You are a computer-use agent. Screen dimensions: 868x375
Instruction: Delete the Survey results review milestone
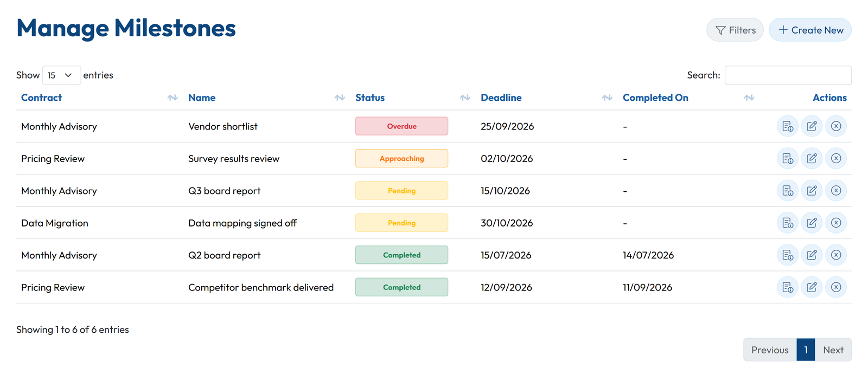coord(836,158)
